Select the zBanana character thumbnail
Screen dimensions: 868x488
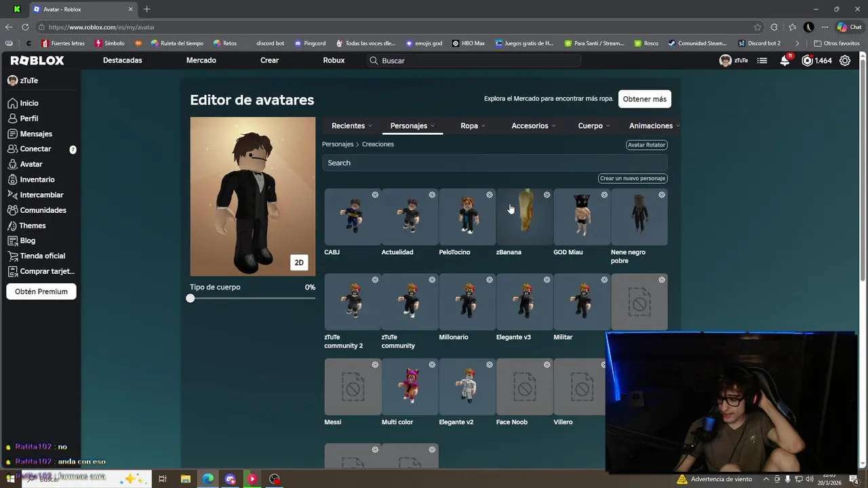coord(525,217)
